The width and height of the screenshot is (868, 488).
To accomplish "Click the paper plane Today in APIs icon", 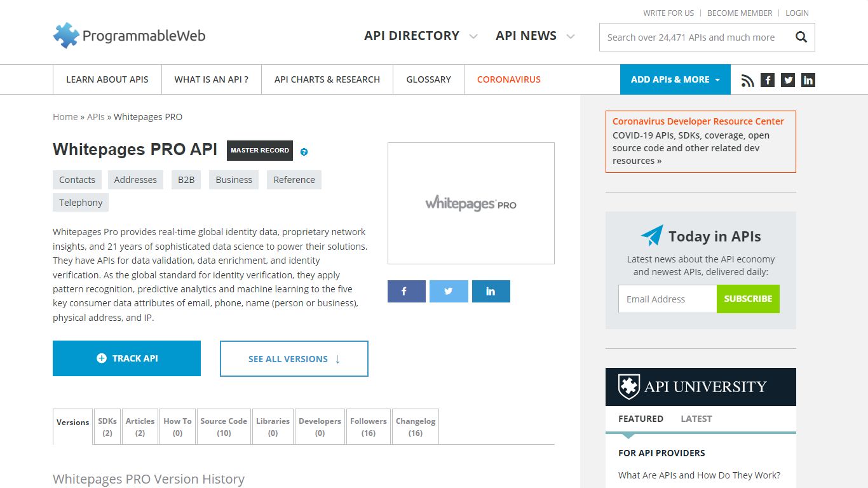I will [x=652, y=235].
